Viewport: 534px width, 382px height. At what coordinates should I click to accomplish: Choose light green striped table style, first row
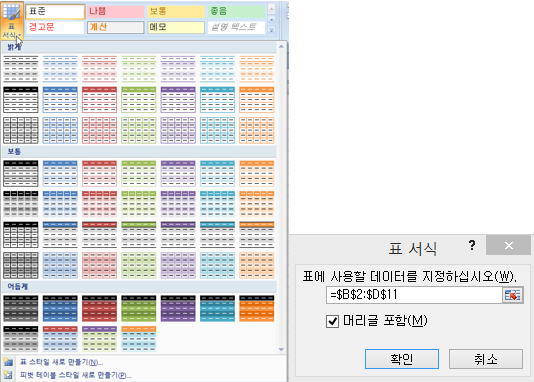point(139,69)
